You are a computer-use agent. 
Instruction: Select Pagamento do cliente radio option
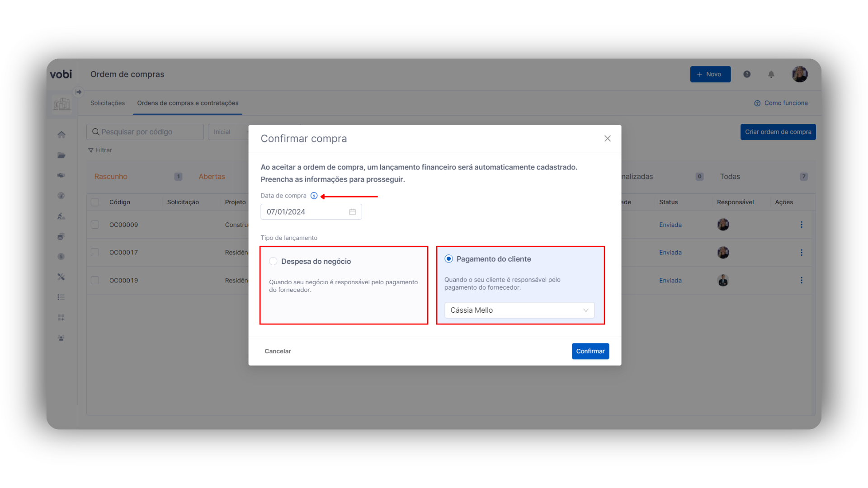pos(448,259)
